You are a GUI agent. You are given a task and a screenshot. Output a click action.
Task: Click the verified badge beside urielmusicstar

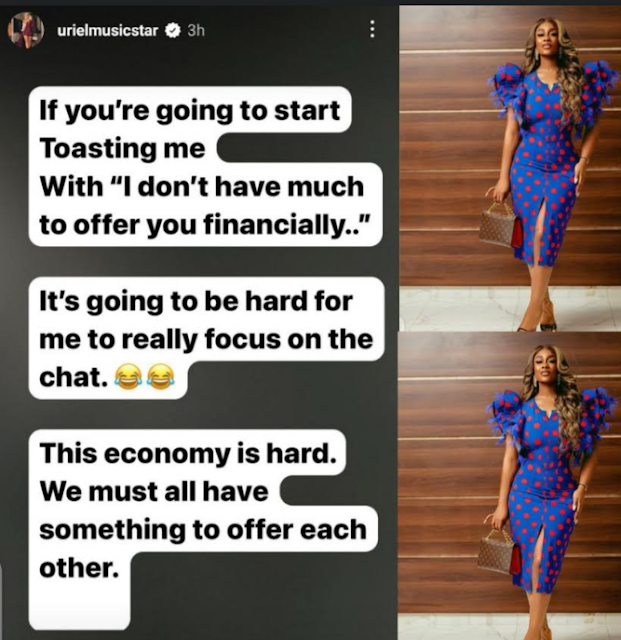(173, 31)
